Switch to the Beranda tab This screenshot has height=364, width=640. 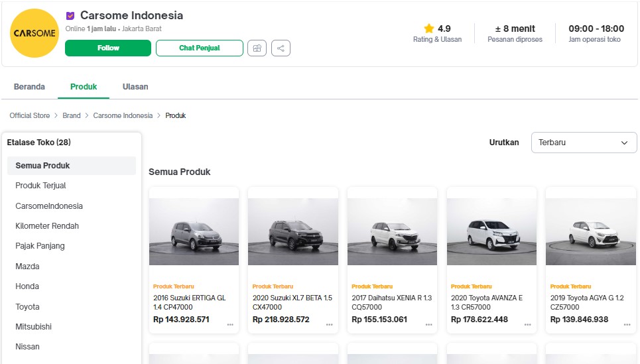click(x=29, y=87)
